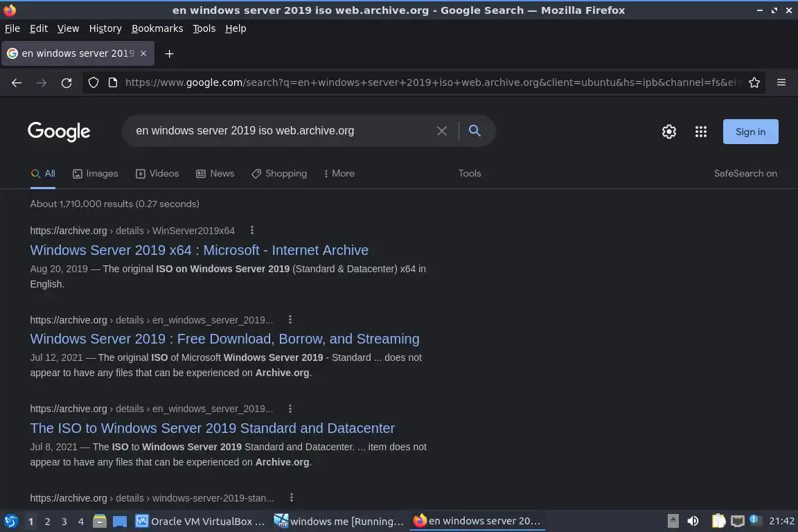The height and width of the screenshot is (532, 798).
Task: Click the Firefox 'en windows server 20...' taskbar entry
Action: [x=477, y=522]
